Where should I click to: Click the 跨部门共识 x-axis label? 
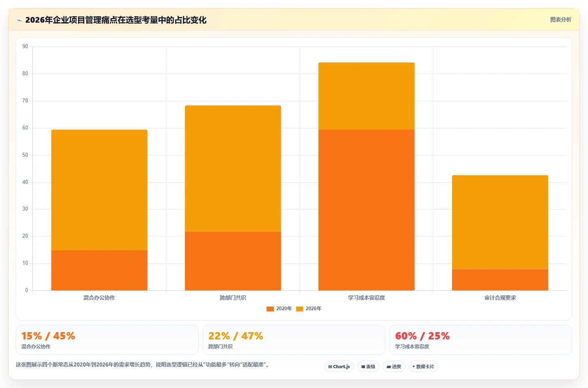point(233,298)
